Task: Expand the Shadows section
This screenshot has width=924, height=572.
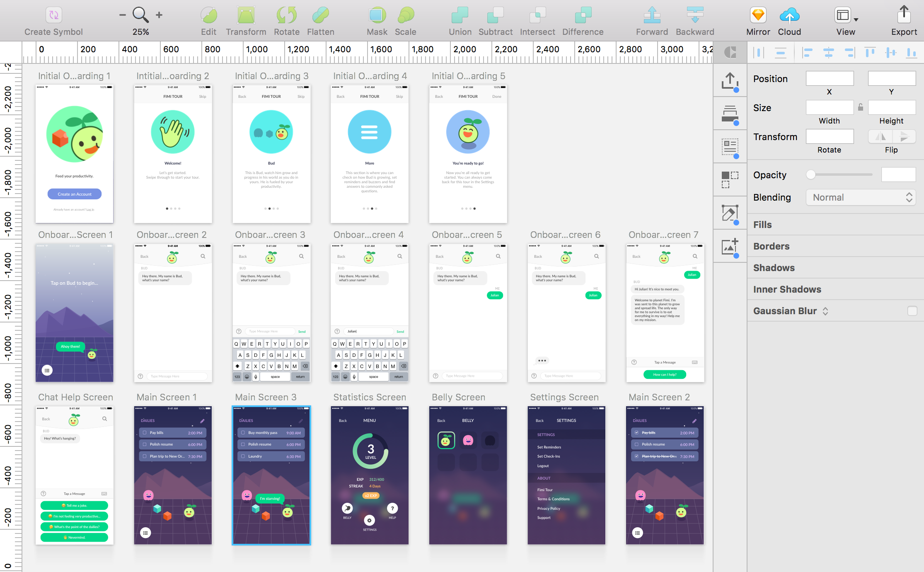Action: coord(774,268)
